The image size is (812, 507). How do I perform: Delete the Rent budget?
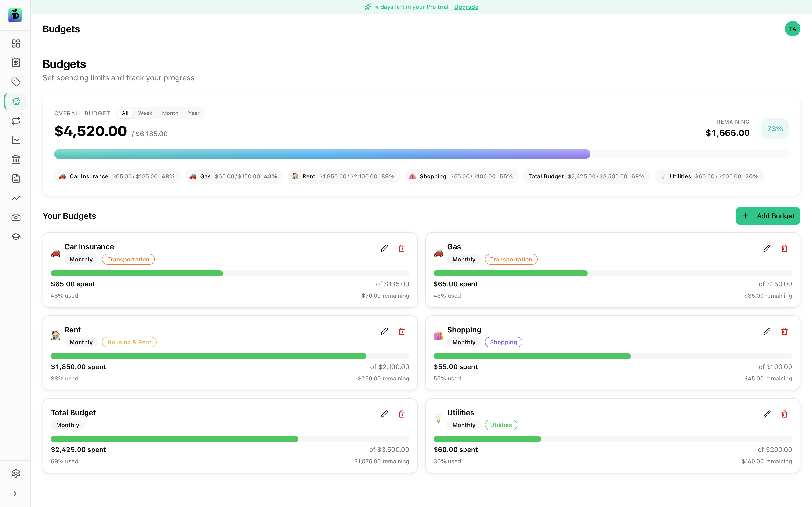coord(401,331)
